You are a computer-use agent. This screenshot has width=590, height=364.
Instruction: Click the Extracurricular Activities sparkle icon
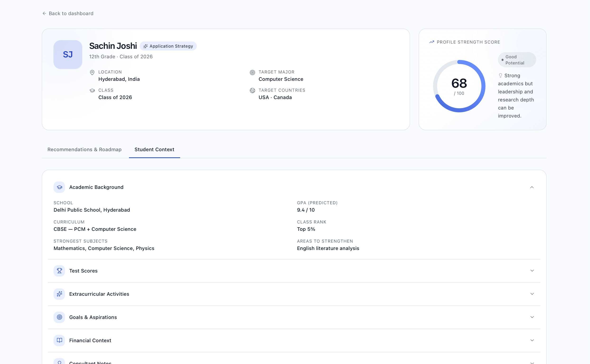tap(59, 294)
